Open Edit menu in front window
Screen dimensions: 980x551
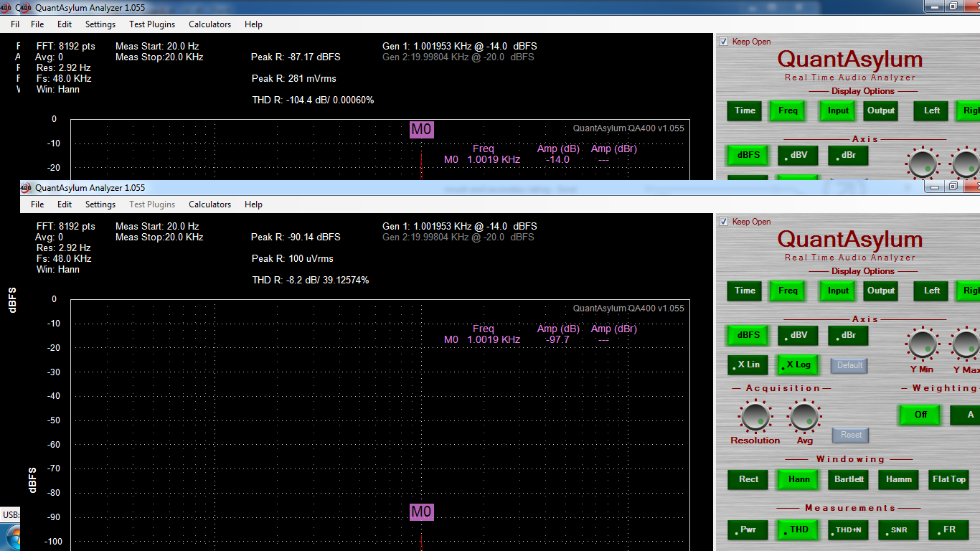pos(65,204)
